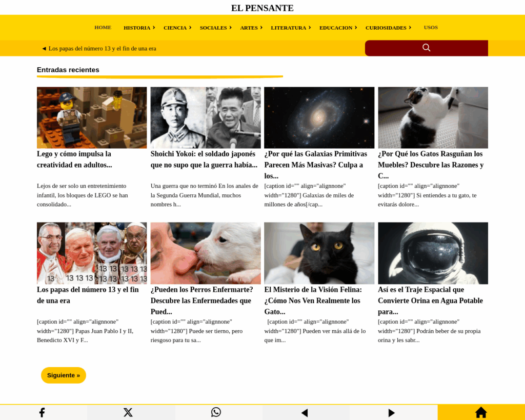Share on X using the bottom bar icon

point(128,412)
